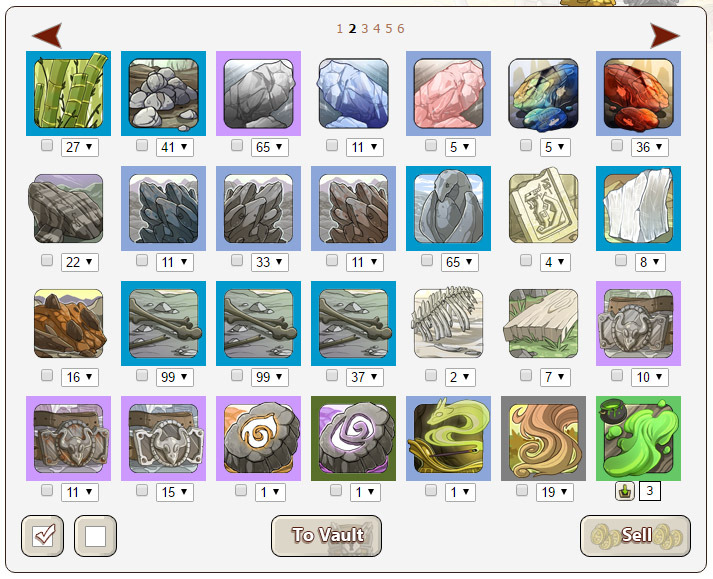
Task: Click the right arrow for next page
Action: point(665,36)
